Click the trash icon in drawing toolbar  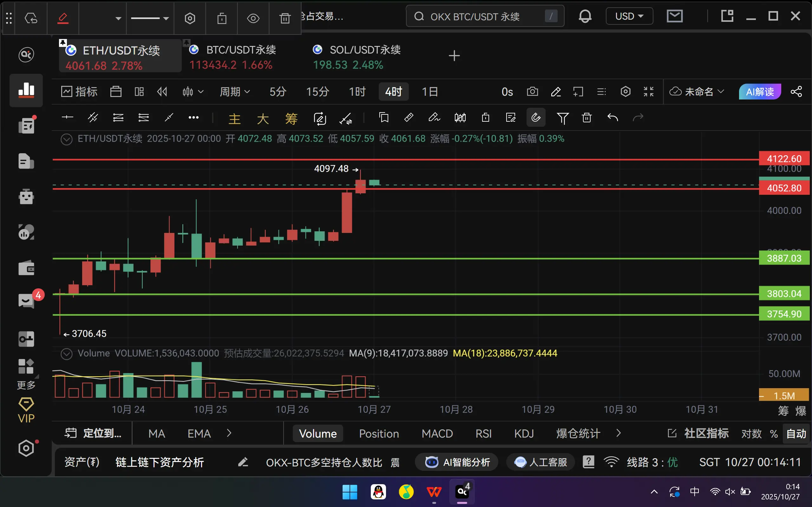coord(586,118)
